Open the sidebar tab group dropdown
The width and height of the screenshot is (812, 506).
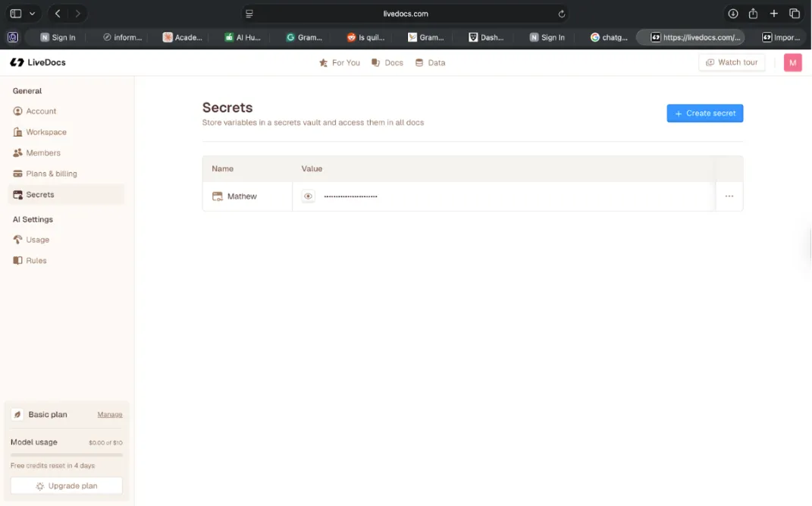pos(32,13)
